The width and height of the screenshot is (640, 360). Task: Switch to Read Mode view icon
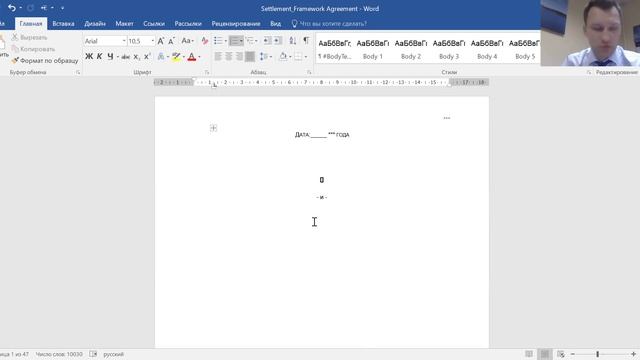click(x=529, y=354)
